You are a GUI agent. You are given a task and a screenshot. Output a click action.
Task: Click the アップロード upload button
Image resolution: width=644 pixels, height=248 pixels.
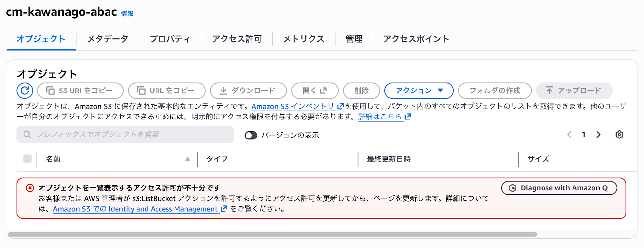pyautogui.click(x=574, y=91)
